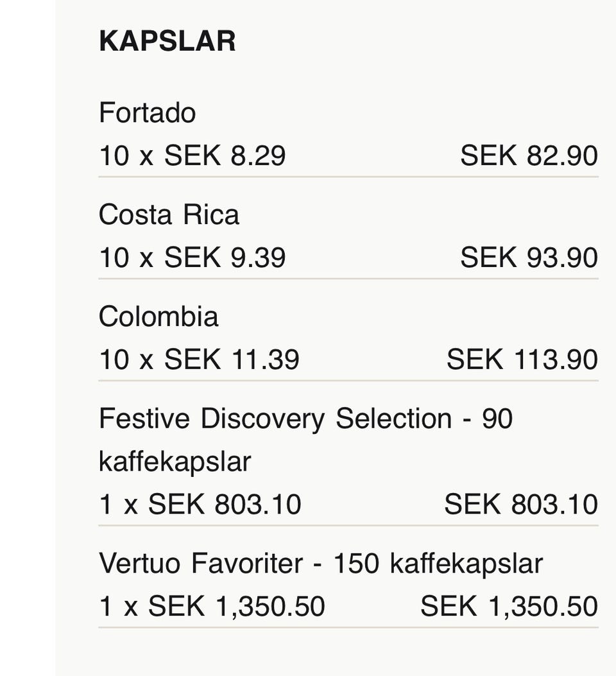Select the Fortado quantity and unit price
Image resolution: width=616 pixels, height=676 pixels.
point(192,156)
